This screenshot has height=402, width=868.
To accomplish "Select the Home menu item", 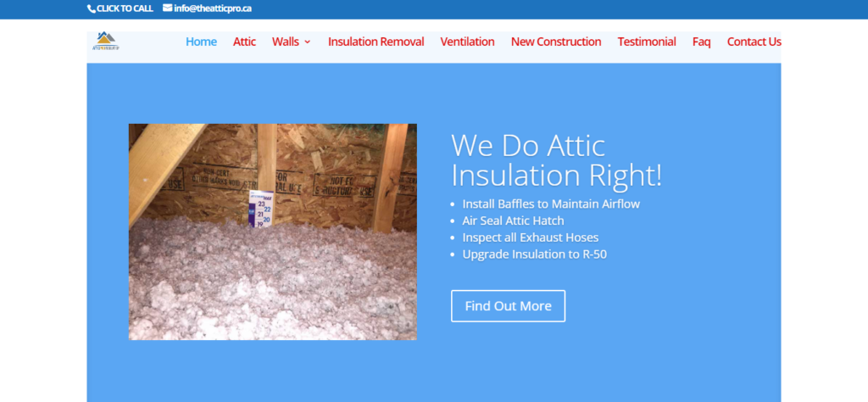I will click(201, 42).
